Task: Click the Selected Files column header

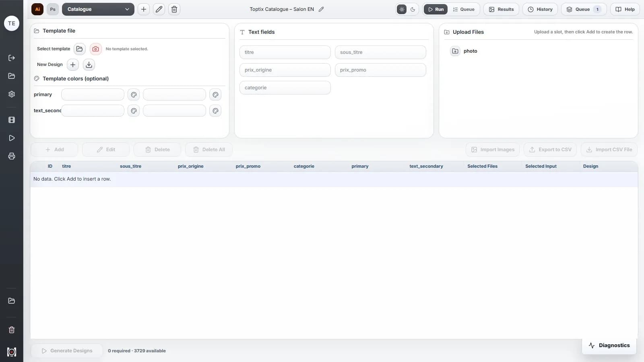Action: (482, 166)
